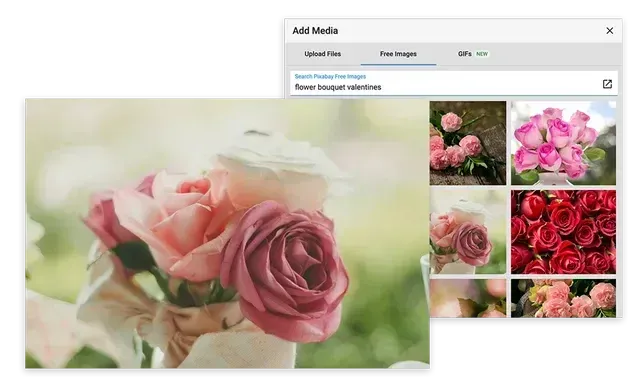Select the bottom-right pink carnations thumbnail
Image resolution: width=640 pixels, height=392 pixels.
563,298
